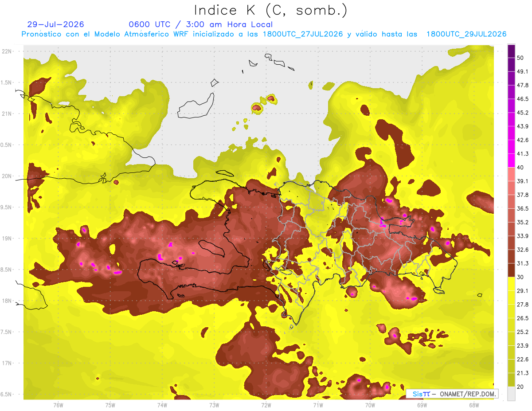This screenshot has height=411, width=532.
Task: Click the colorbar value "30"
Action: (520, 277)
